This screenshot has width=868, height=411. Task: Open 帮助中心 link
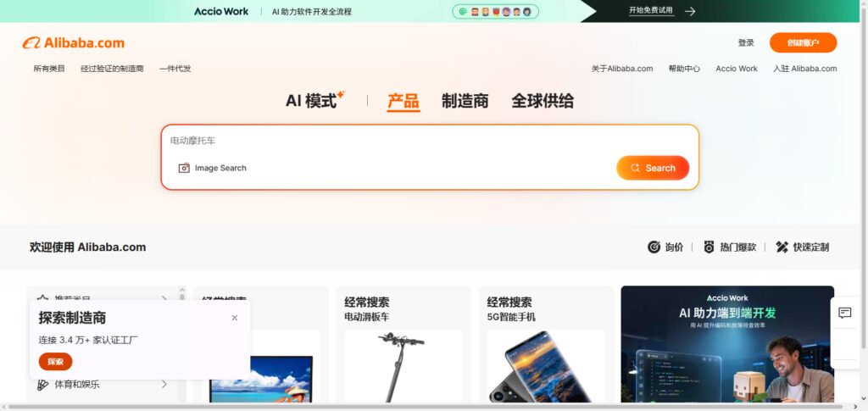[684, 69]
